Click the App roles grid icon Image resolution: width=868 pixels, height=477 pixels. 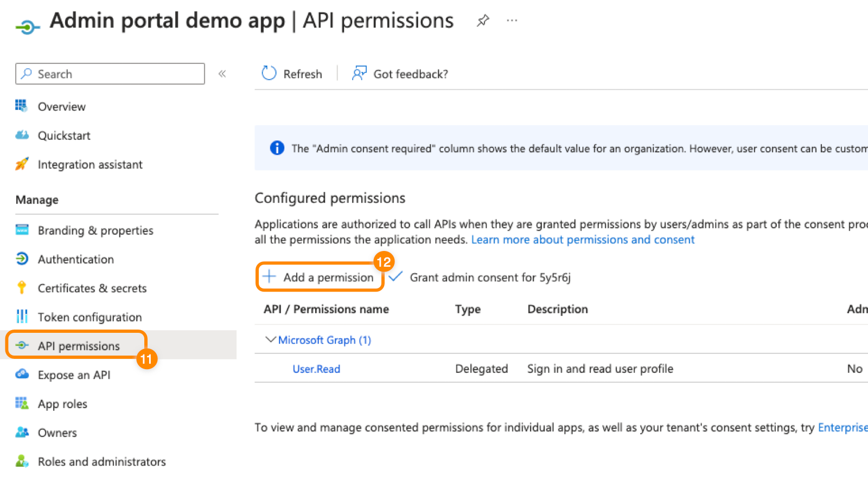pyautogui.click(x=22, y=403)
